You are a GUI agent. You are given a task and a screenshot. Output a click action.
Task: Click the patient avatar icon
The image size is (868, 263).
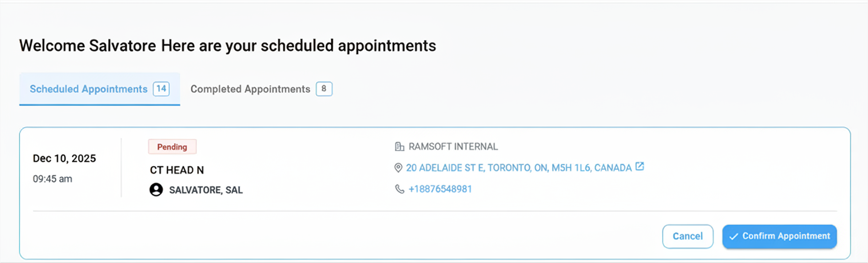[156, 190]
